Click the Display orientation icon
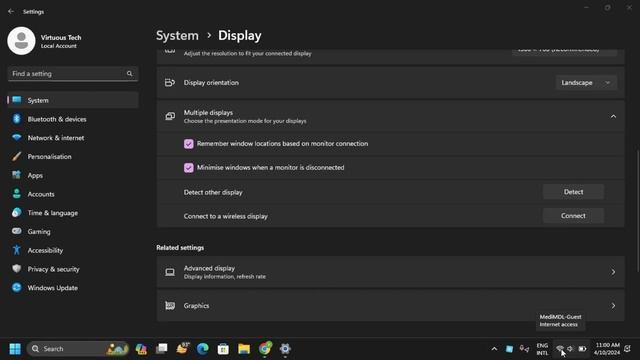 (x=170, y=82)
